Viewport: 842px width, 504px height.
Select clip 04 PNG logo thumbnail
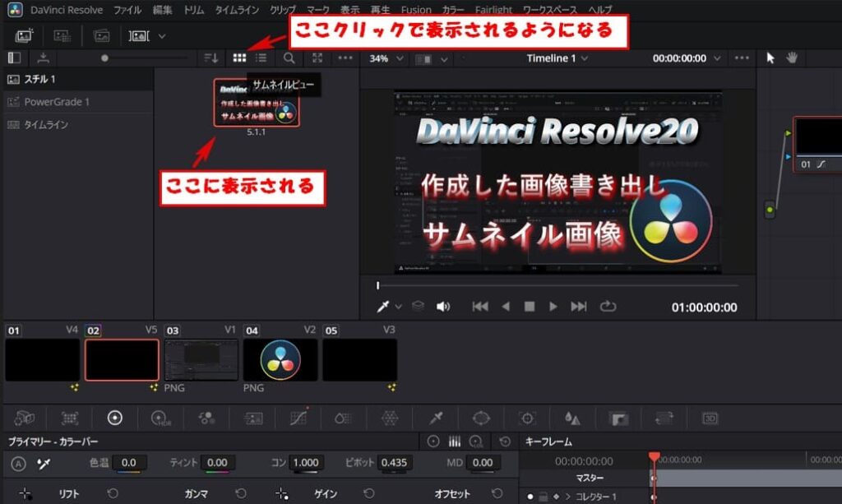(x=280, y=359)
